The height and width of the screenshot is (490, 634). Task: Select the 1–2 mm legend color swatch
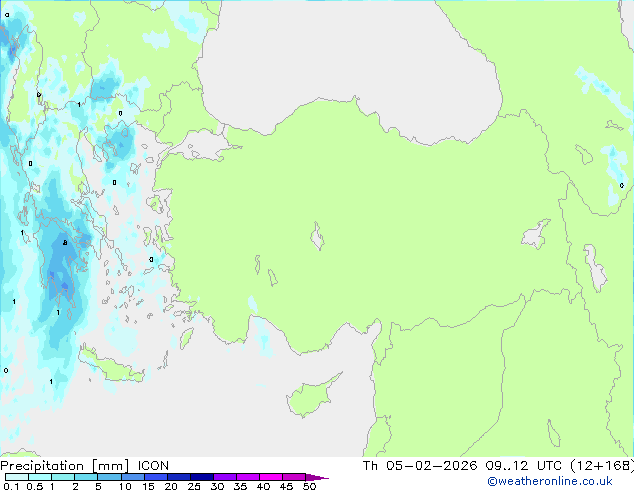click(x=63, y=477)
